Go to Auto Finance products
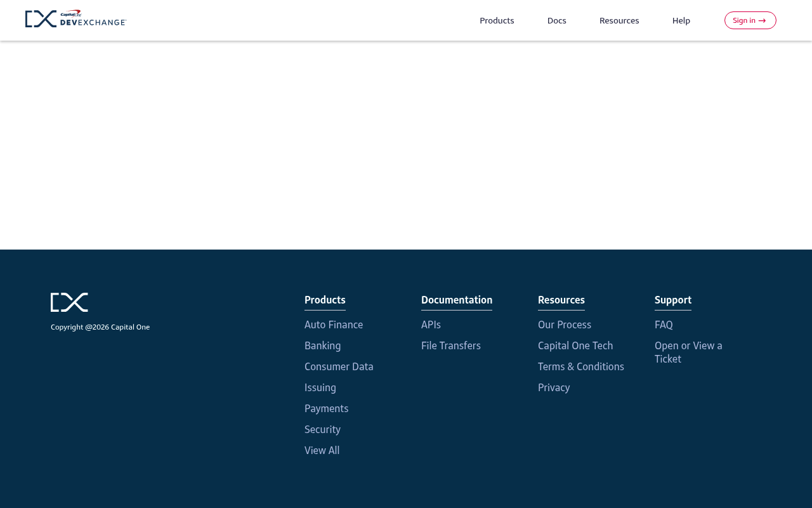 [x=334, y=324]
